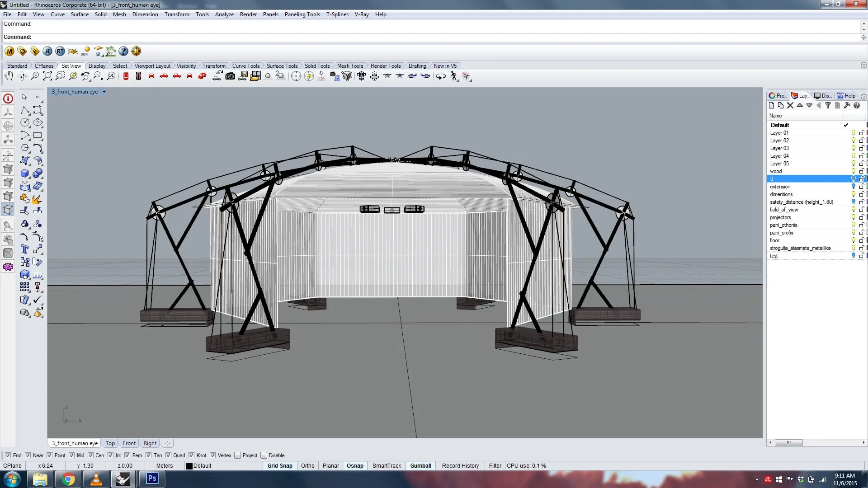Select the Polyline tool
Viewport: 868px width, 488px height.
click(25, 110)
